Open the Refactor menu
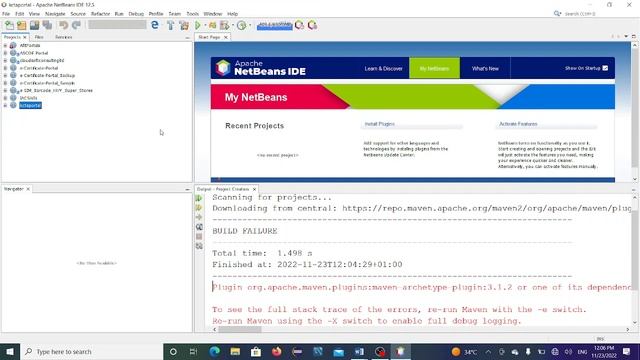The width and height of the screenshot is (640, 360). pos(100,13)
